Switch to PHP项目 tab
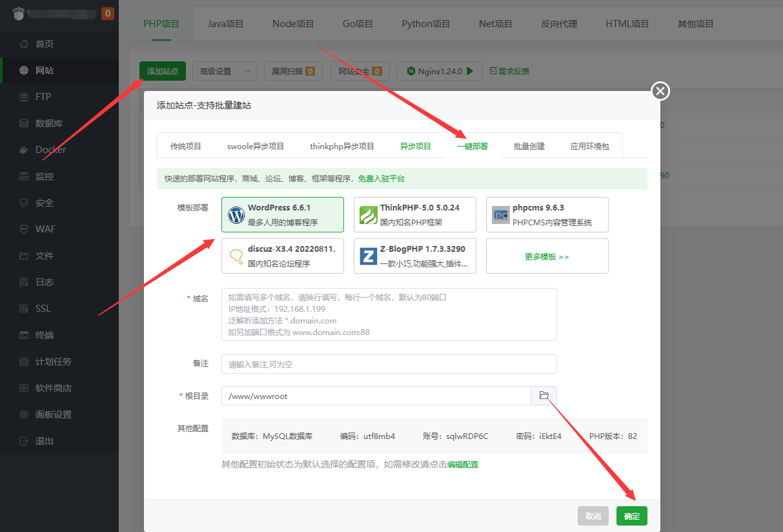This screenshot has width=783, height=532. coord(161,24)
